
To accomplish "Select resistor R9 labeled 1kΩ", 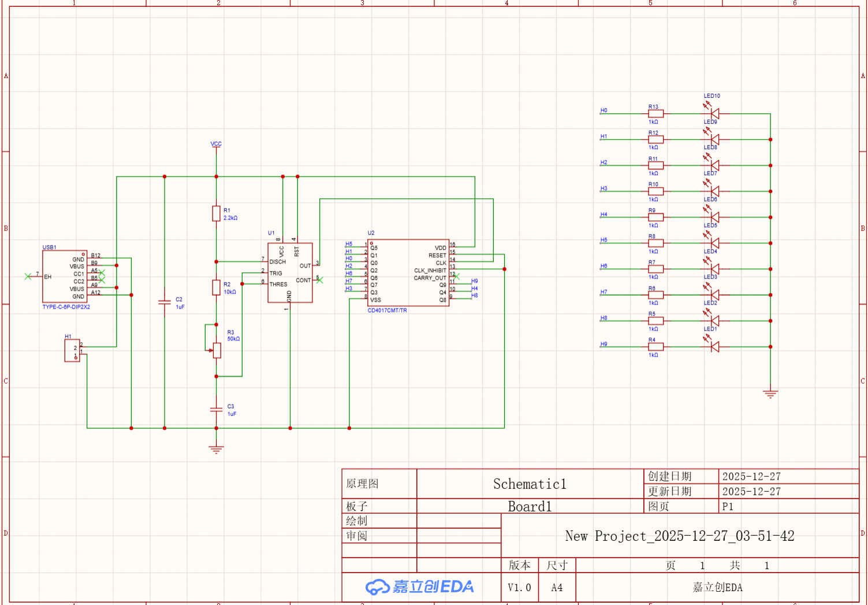I will click(655, 217).
